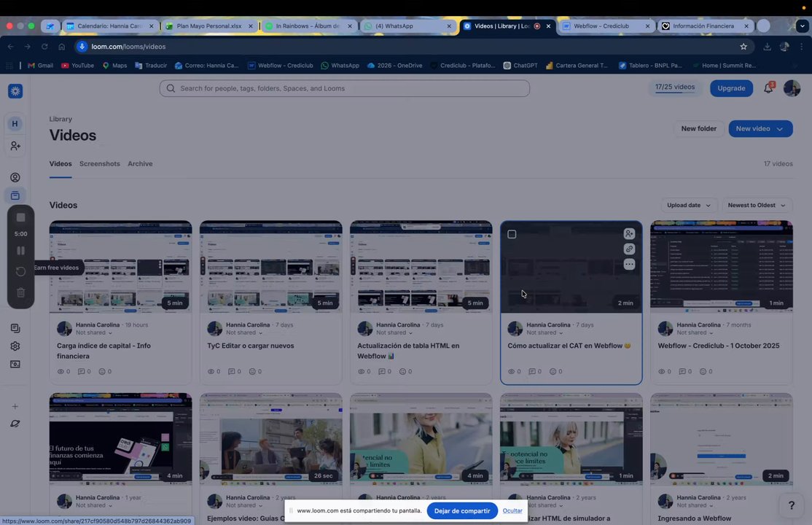The height and width of the screenshot is (525, 812).
Task: Switch to Webflow - Crediclub browser tab
Action: 606,26
